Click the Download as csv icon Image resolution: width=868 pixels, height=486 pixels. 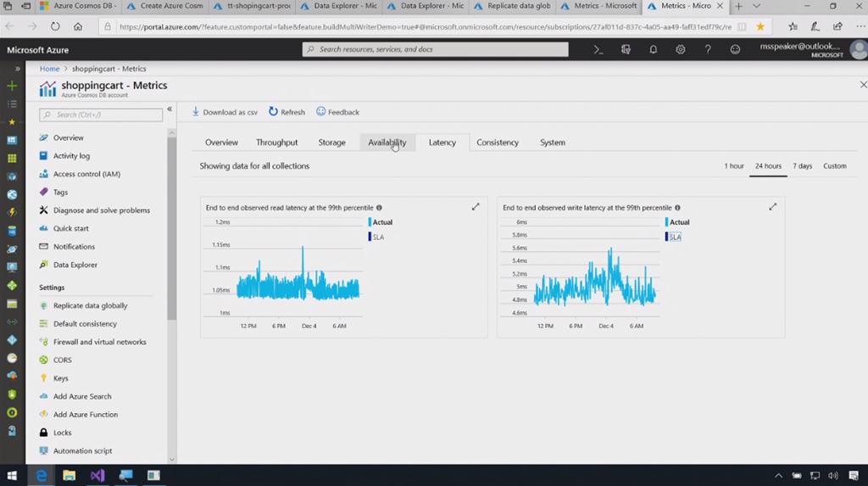196,112
